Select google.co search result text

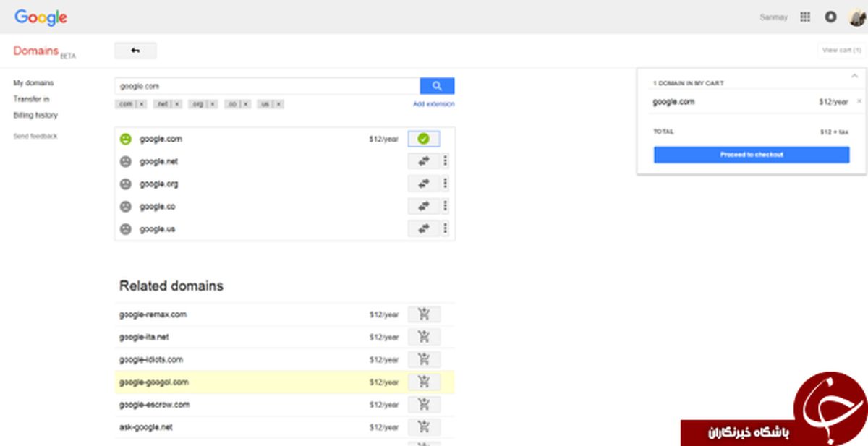(157, 206)
